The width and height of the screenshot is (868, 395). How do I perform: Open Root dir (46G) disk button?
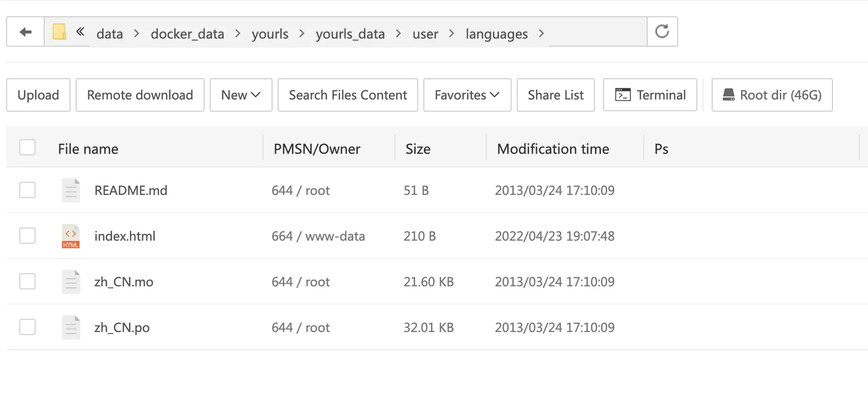click(x=772, y=95)
